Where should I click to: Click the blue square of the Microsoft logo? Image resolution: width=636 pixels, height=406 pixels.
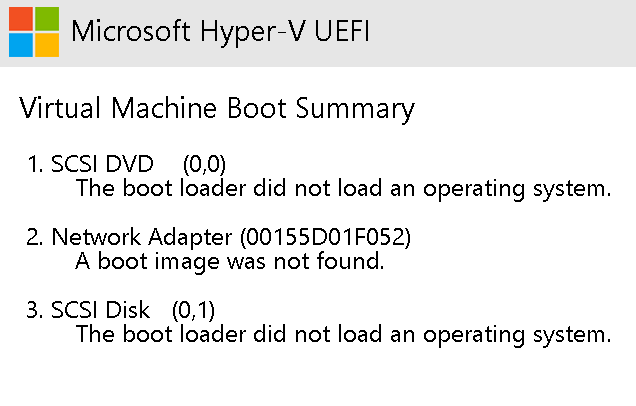[21, 44]
